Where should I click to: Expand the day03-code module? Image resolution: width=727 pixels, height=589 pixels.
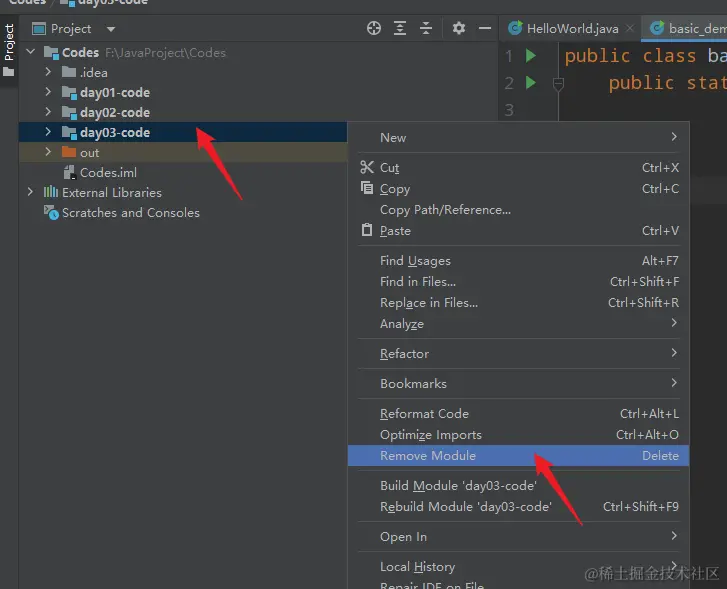coord(48,132)
